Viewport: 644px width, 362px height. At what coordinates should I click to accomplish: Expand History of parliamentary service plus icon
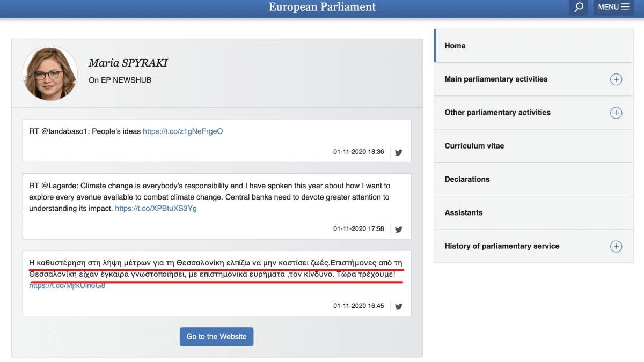pos(616,247)
